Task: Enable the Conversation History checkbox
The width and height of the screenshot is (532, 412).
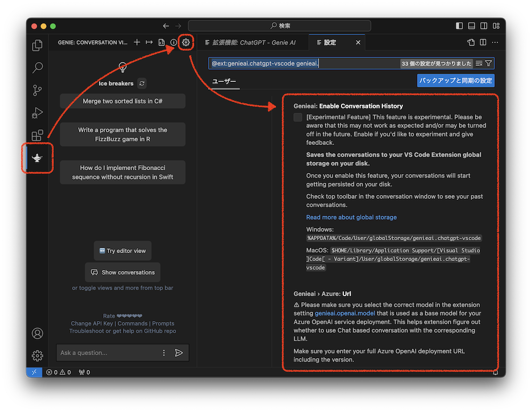Action: click(x=298, y=117)
